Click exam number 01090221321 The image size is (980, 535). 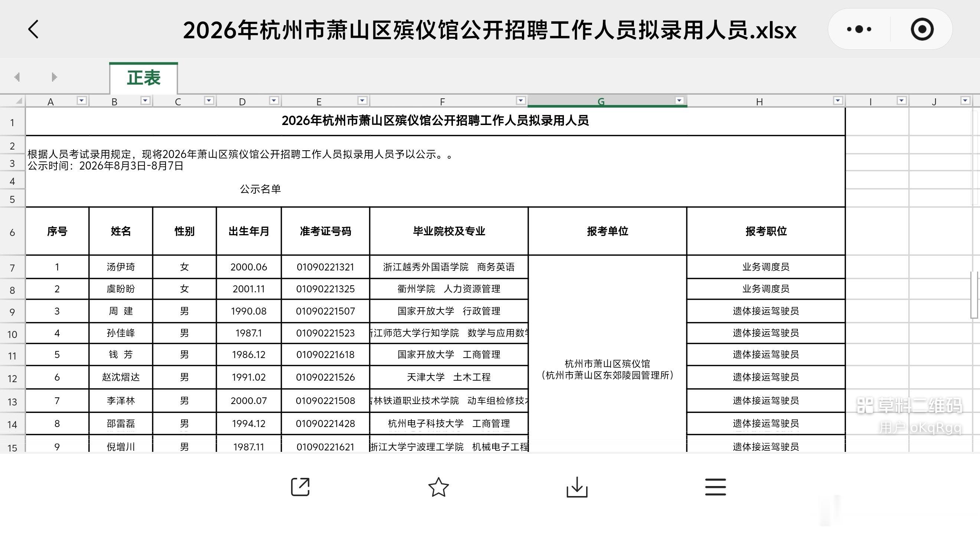click(325, 267)
